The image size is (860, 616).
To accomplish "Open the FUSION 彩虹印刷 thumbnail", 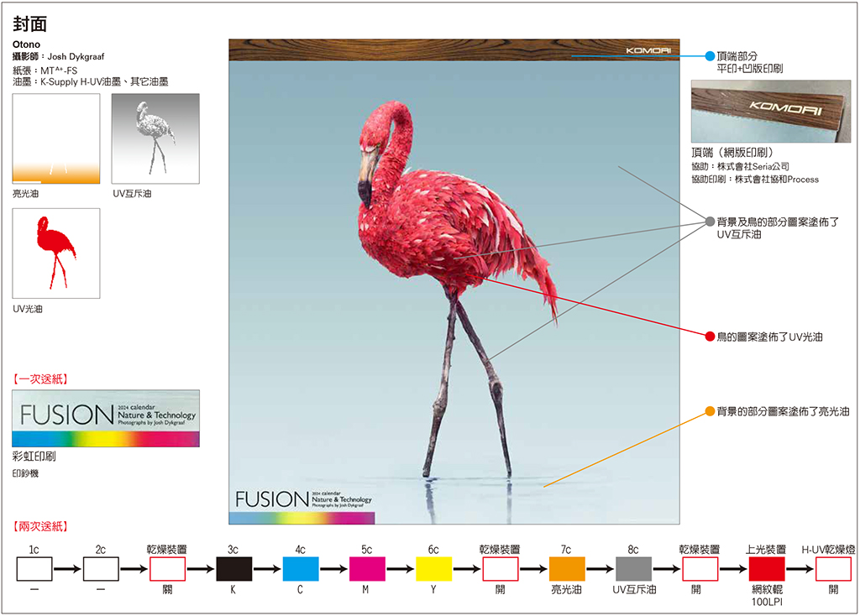I will [106, 418].
